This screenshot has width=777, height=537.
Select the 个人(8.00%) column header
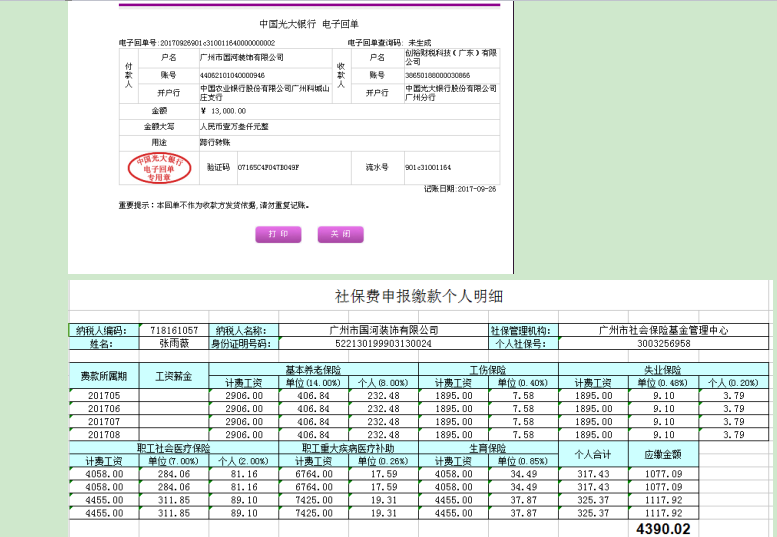(384, 382)
